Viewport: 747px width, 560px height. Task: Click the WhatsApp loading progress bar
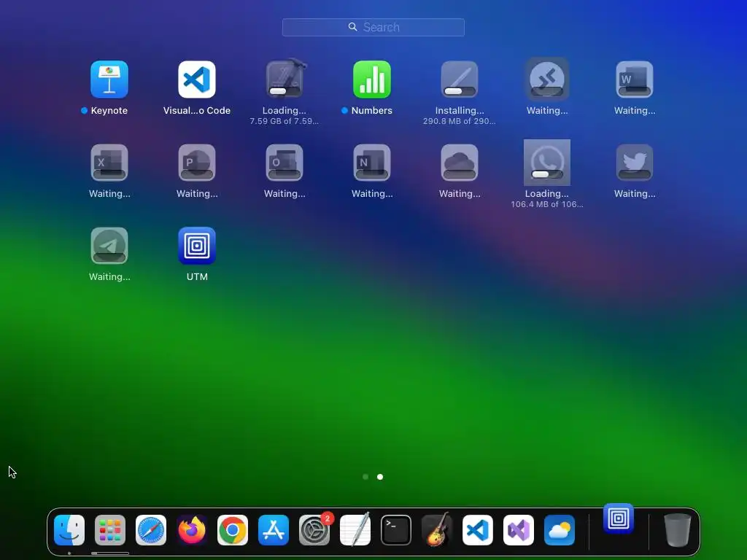coord(547,174)
